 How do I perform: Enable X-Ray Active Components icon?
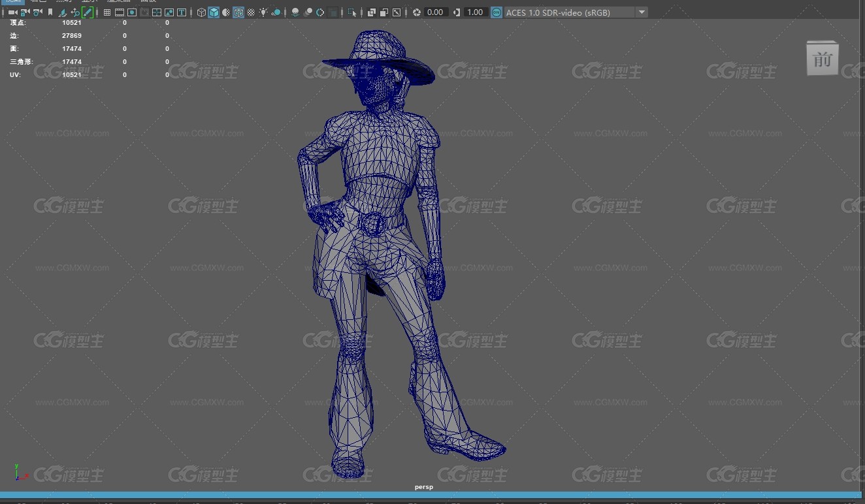pyautogui.click(x=384, y=12)
